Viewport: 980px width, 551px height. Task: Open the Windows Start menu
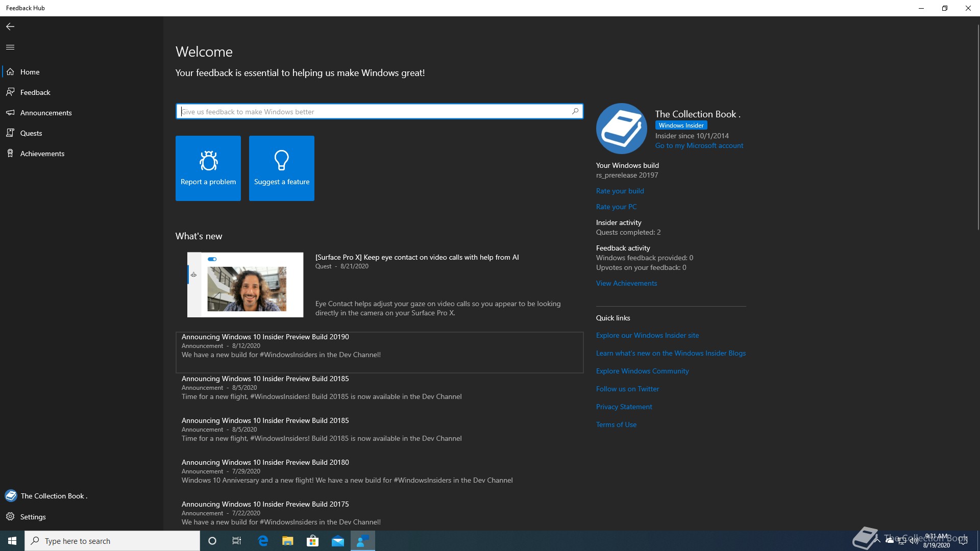click(x=12, y=541)
